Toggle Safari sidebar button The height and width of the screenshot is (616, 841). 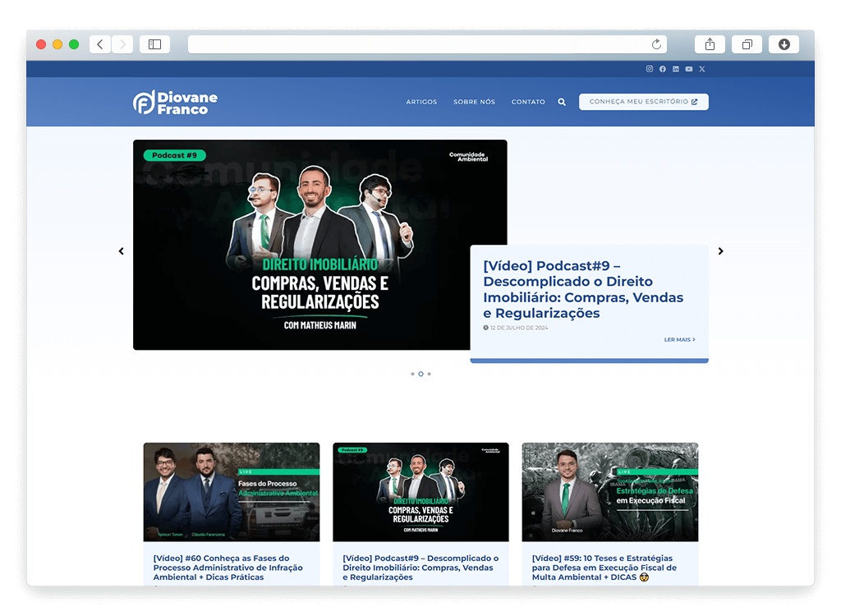click(x=154, y=44)
